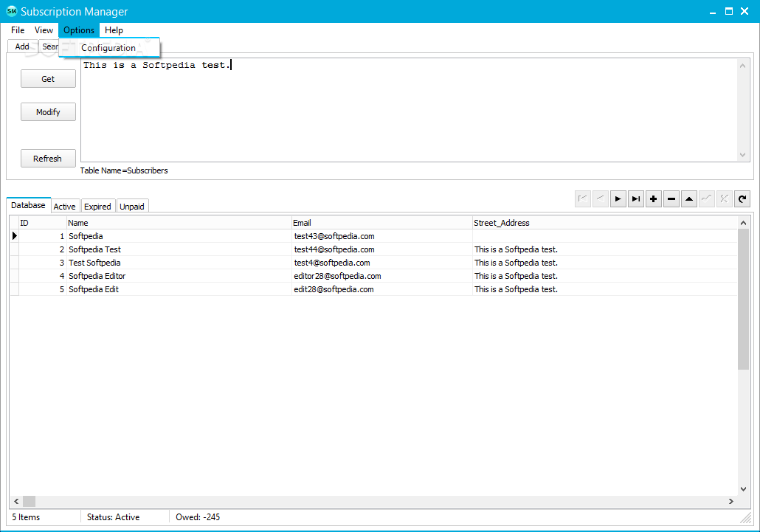The height and width of the screenshot is (532, 760).
Task: Edit record with up-triangle navigator icon
Action: coord(688,198)
